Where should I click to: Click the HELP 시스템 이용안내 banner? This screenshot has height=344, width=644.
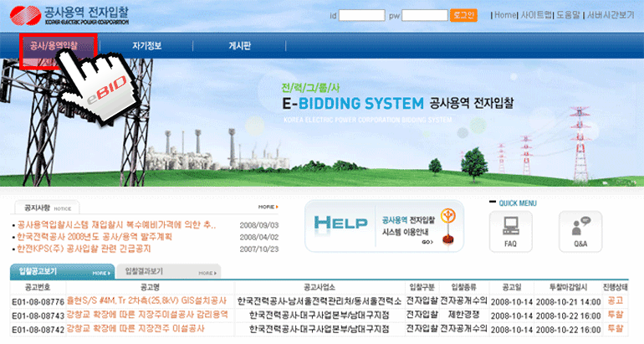pos(385,227)
